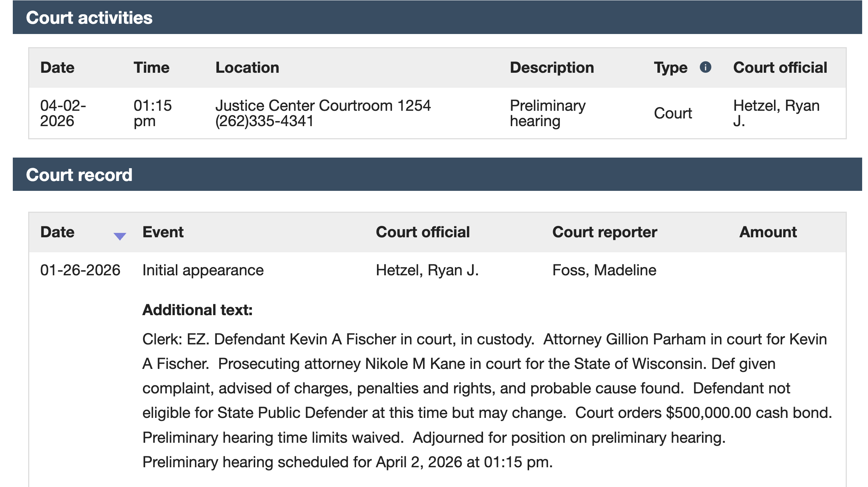
Task: Select the Type column header label
Action: point(671,68)
